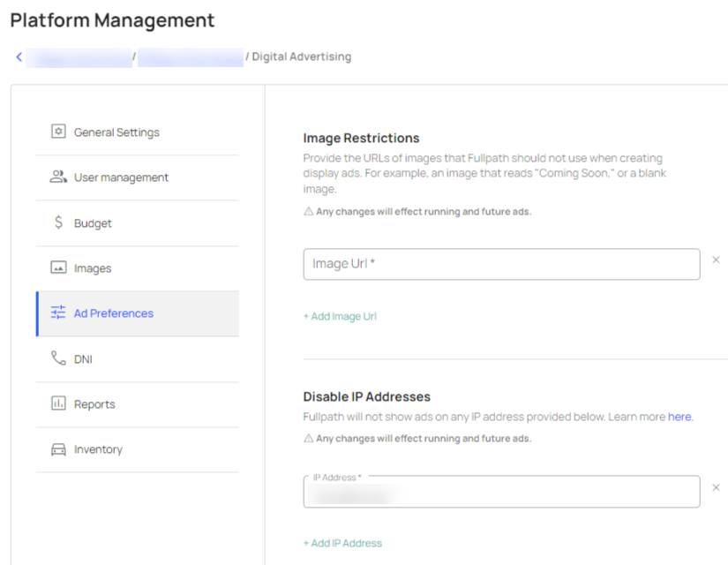Switch to the Inventory section label
The height and width of the screenshot is (565, 728).
pos(98,449)
